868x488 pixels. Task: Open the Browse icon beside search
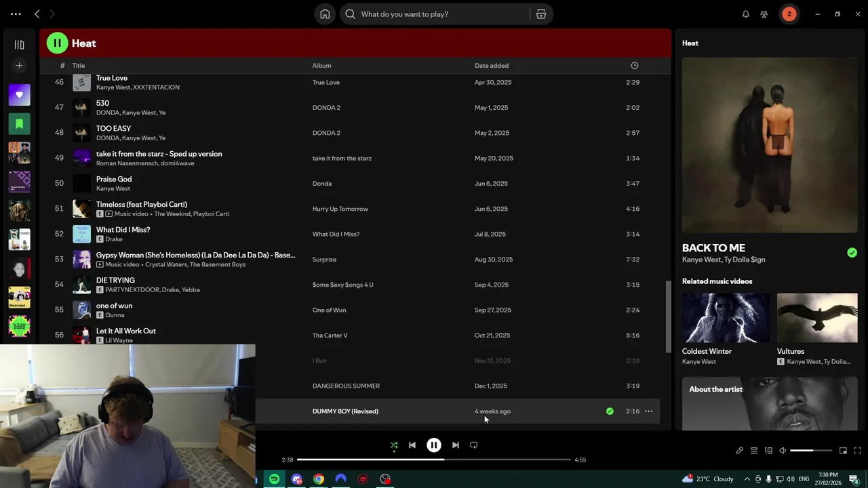(x=541, y=14)
